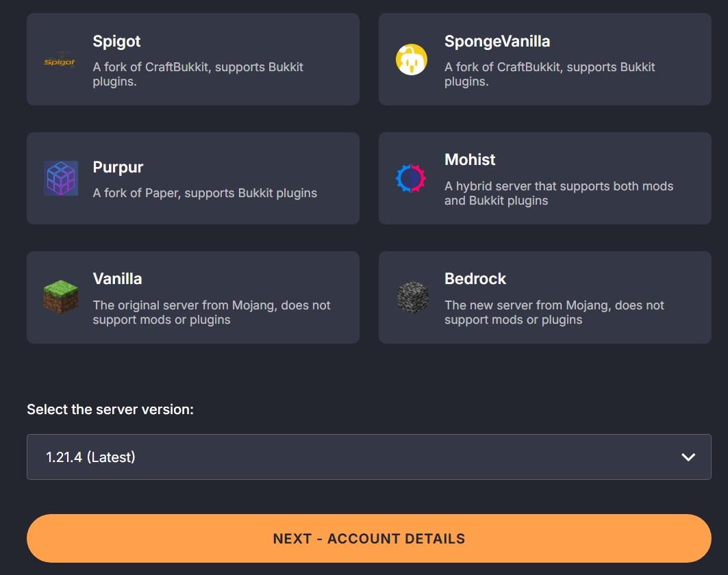
Task: Click the Spigot heading text
Action: coord(116,42)
